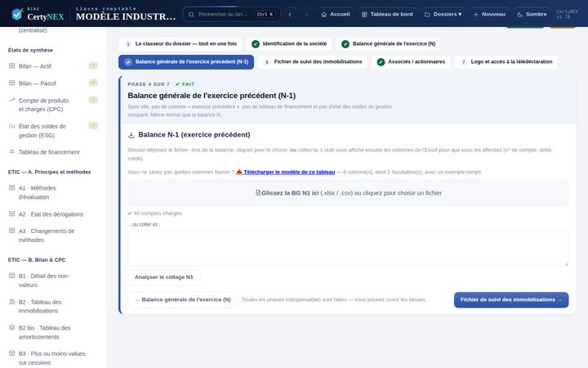Go back with the left chevron

tap(290, 14)
